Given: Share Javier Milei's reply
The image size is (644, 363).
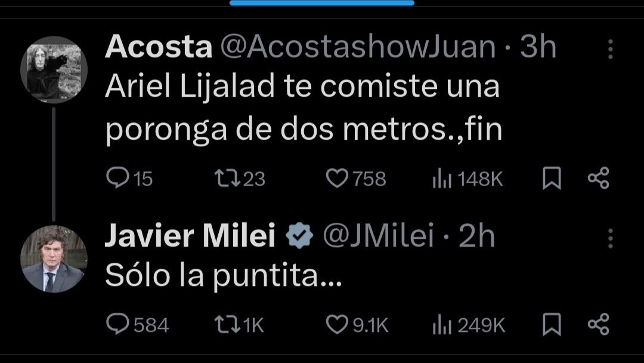Looking at the screenshot, I should click(x=598, y=324).
